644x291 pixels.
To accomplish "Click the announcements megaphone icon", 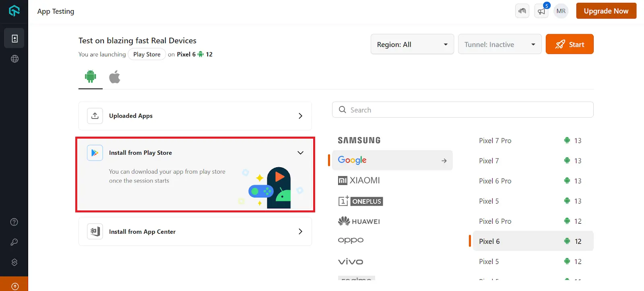I will coord(541,11).
